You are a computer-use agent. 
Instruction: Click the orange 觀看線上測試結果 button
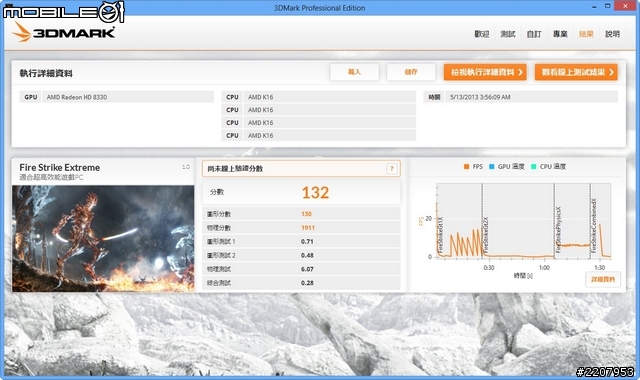click(x=576, y=72)
